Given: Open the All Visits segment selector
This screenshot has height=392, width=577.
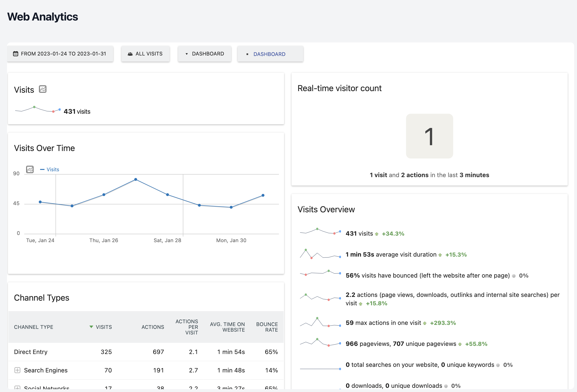Looking at the screenshot, I should click(146, 54).
